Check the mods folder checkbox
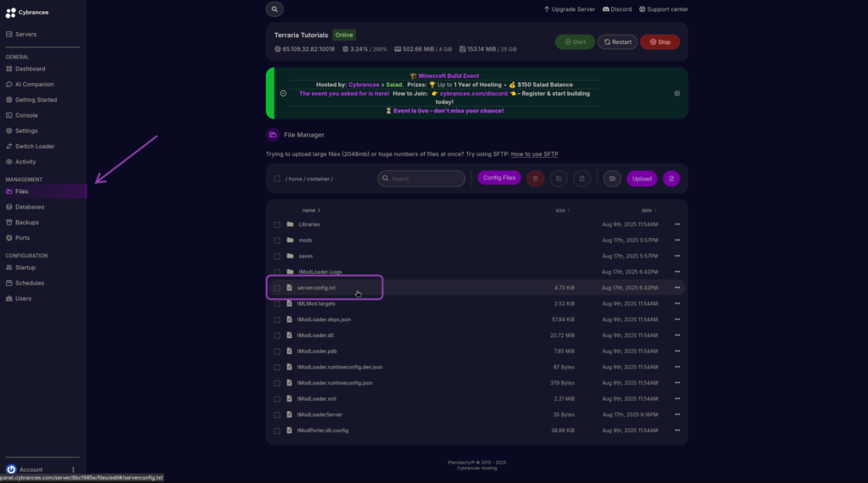Viewport: 868px width, 483px height. tap(277, 241)
